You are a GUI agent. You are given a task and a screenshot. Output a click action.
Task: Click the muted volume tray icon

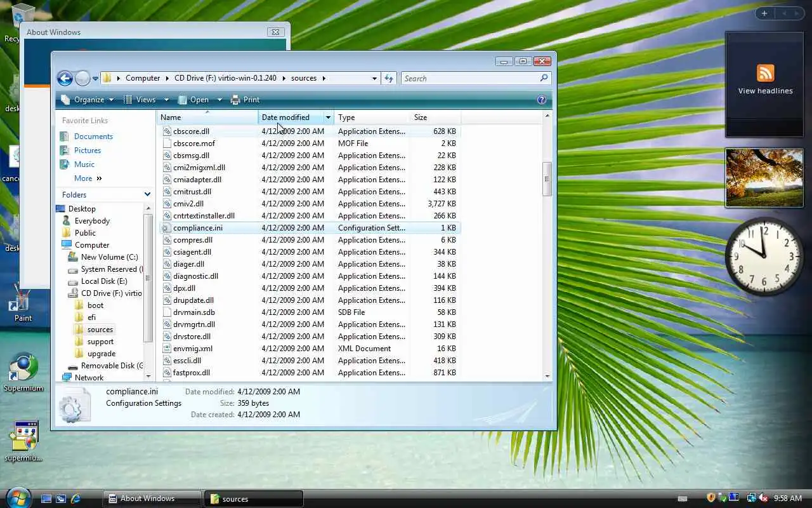(x=763, y=498)
